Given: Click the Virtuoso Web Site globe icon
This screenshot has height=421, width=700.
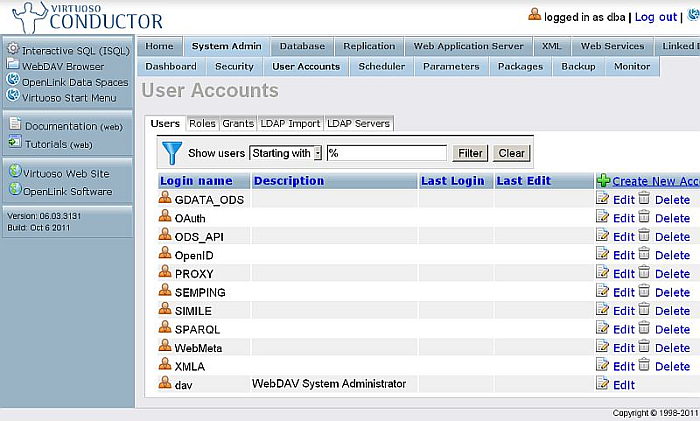Looking at the screenshot, I should click(x=15, y=171).
